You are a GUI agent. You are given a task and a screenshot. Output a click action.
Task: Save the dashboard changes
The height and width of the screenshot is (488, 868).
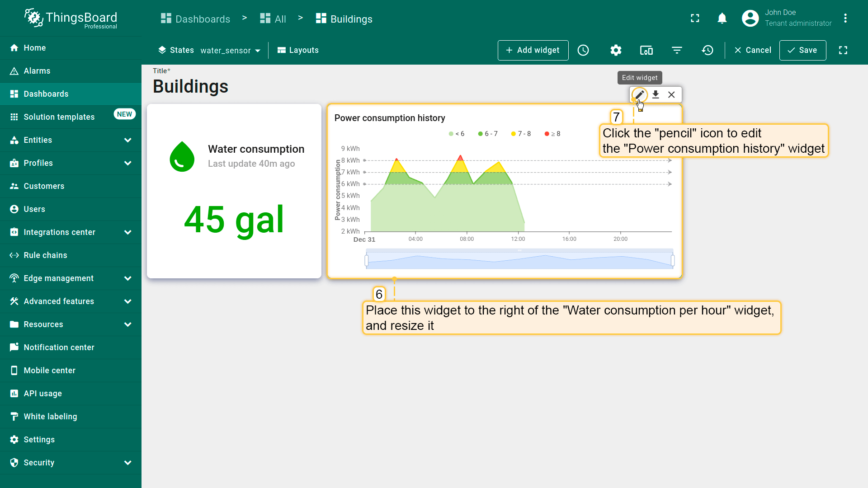click(802, 50)
